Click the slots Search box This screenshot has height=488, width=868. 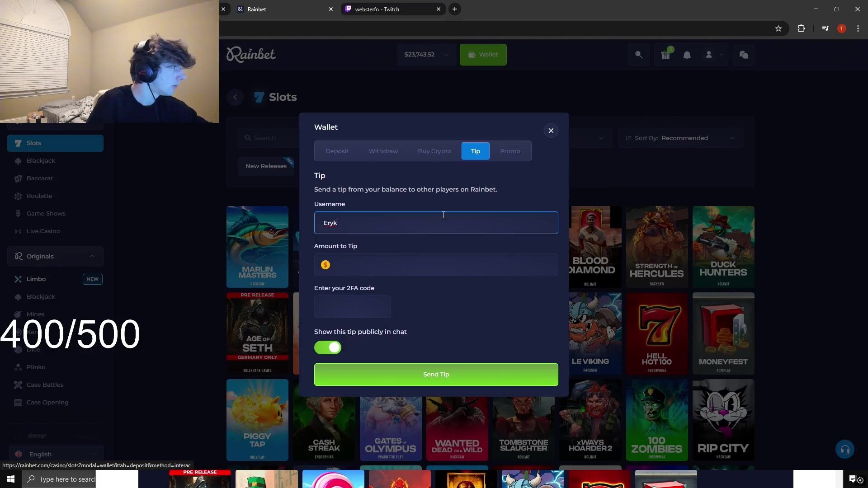click(269, 138)
